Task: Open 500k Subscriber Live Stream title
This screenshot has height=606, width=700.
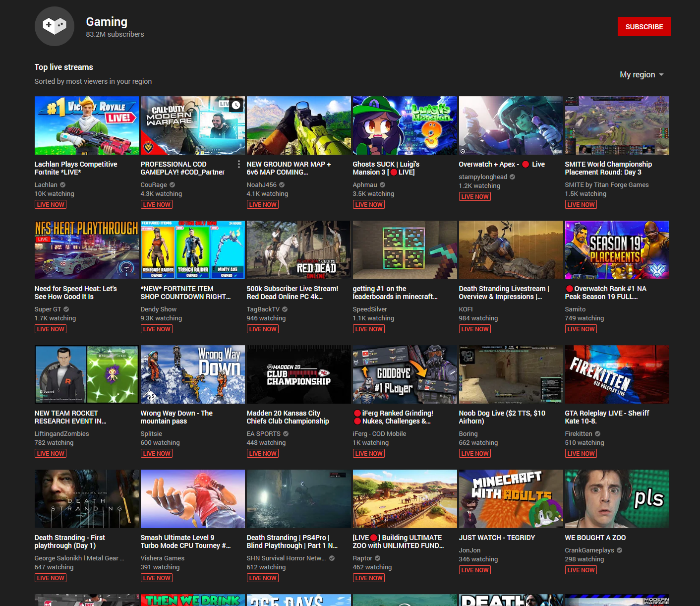Action: pyautogui.click(x=292, y=293)
